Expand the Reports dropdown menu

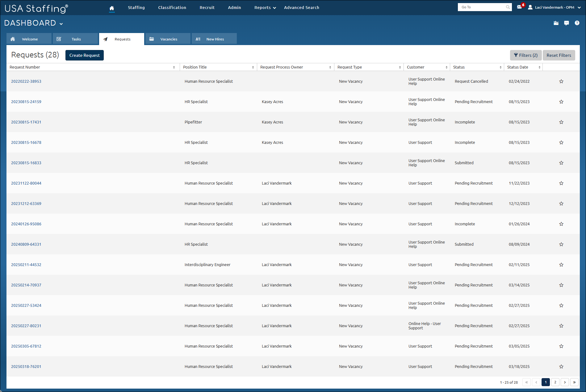click(264, 7)
